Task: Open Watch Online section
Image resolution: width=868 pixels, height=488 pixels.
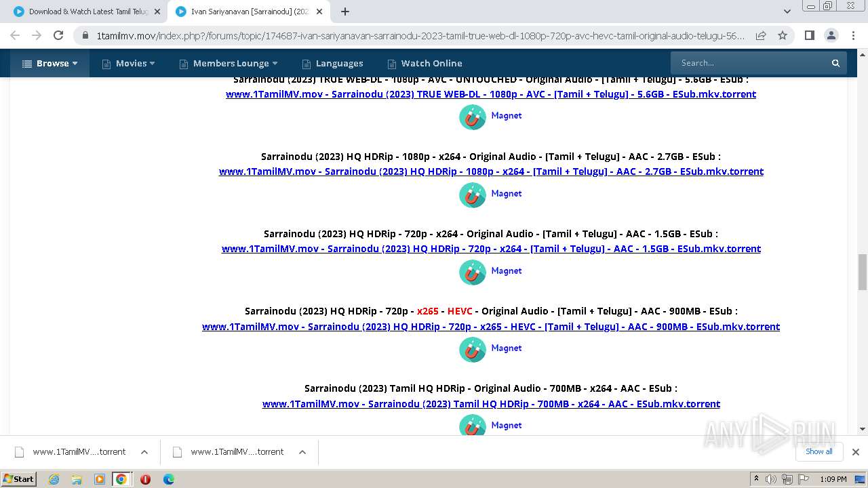Action: tap(425, 63)
